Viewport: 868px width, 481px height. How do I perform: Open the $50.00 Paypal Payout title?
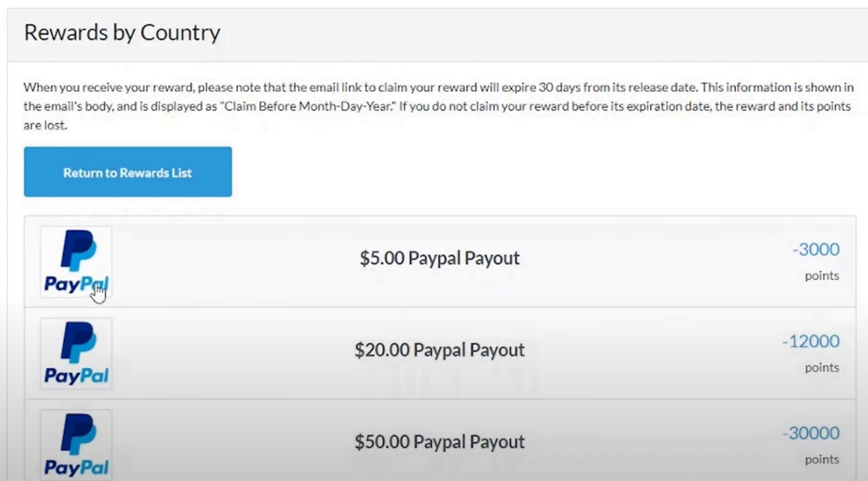pos(439,441)
